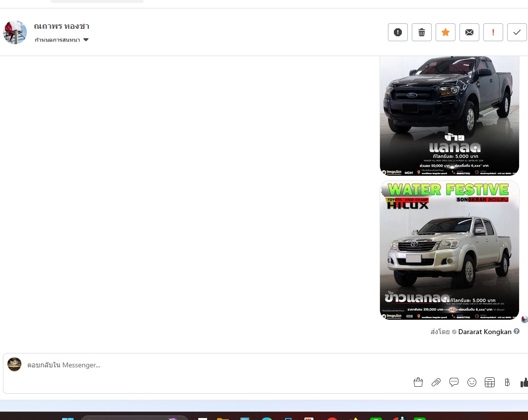Click the page avatar beside the reply field
This screenshot has height=420, width=528.
tap(14, 364)
